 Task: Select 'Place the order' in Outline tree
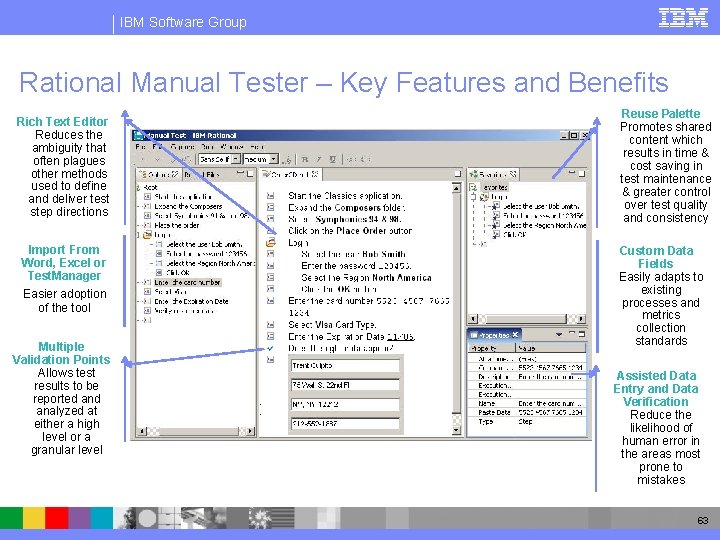tap(177, 225)
